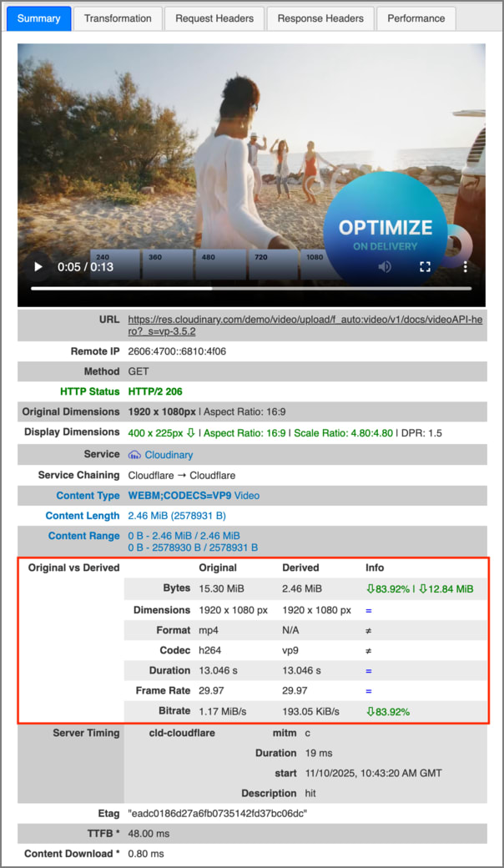Viewport: 504px width, 868px height.
Task: Click the green down arrow before 83.92% in Bytes row
Action: point(370,589)
